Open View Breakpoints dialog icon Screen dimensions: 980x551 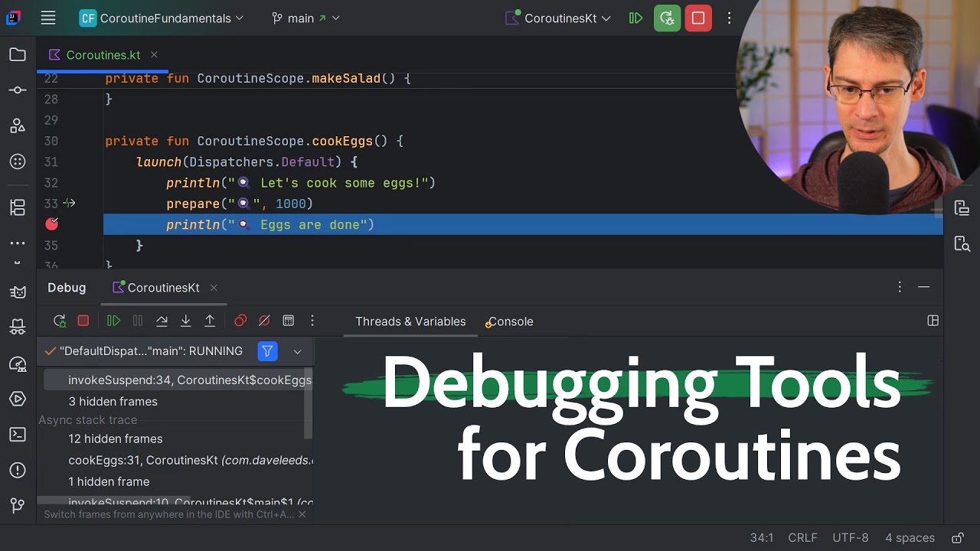pyautogui.click(x=240, y=321)
